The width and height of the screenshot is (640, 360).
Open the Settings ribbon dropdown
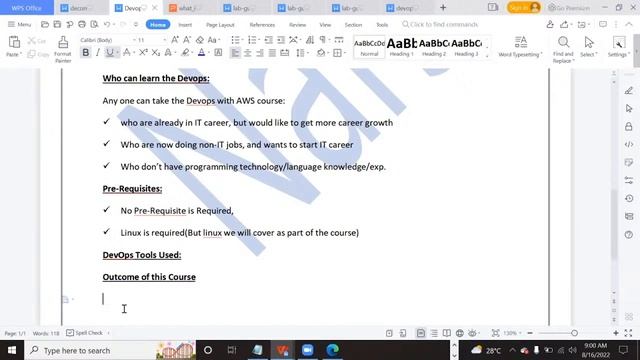point(618,46)
